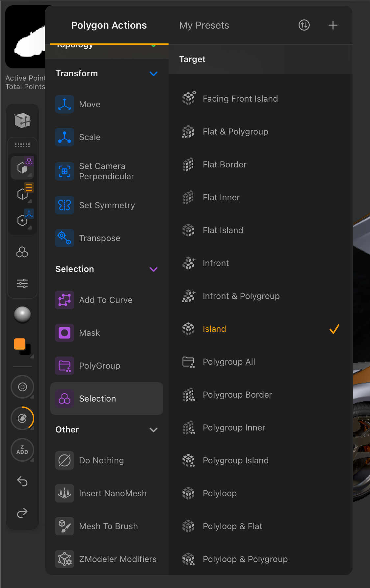
Task: Select the Move polygon action
Action: tap(106, 104)
